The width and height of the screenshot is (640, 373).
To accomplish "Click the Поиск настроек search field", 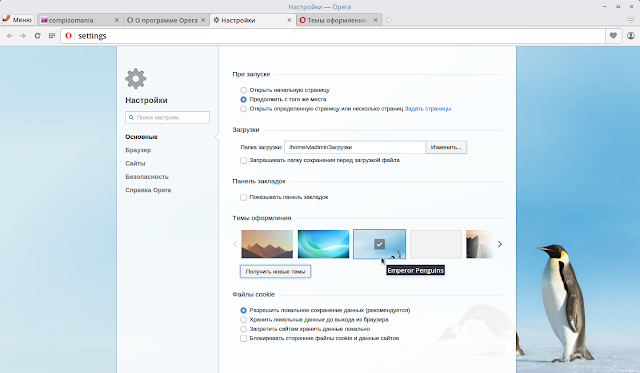I will click(x=167, y=118).
